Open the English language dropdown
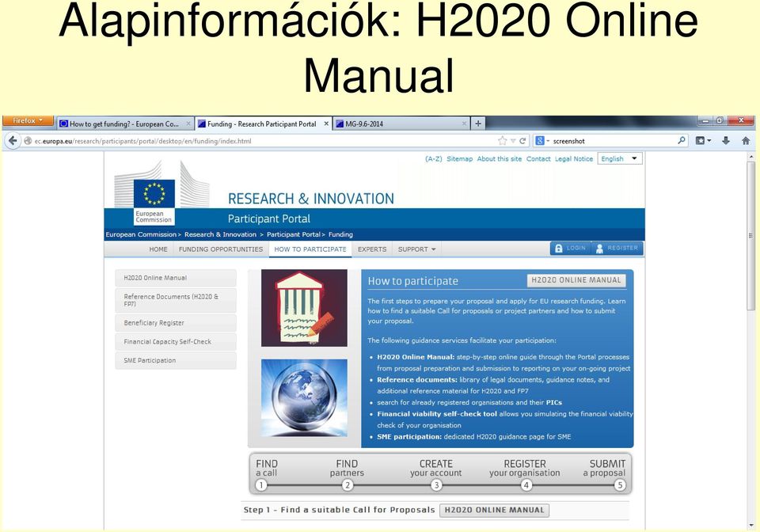Image resolution: width=760 pixels, height=532 pixels. pos(620,159)
